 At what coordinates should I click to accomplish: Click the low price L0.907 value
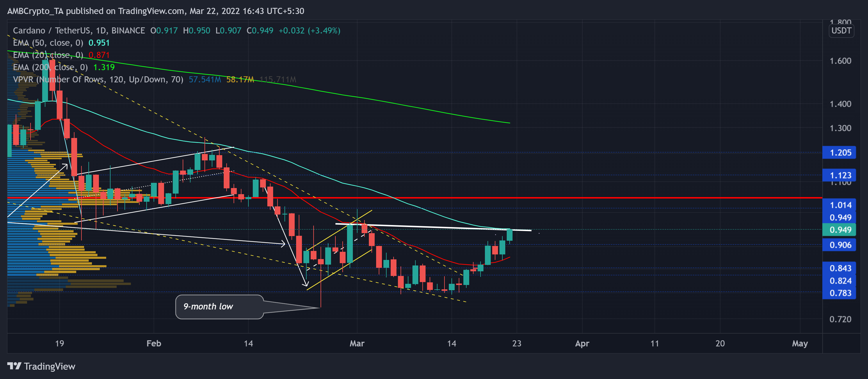pos(228,31)
